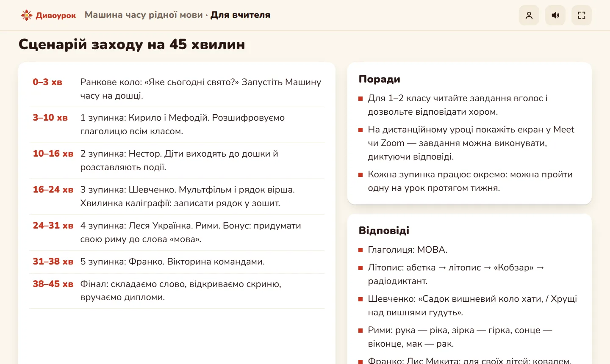610x364 pixels.
Task: Click the 'Фінал: складаємо слово' description
Action: click(x=181, y=291)
